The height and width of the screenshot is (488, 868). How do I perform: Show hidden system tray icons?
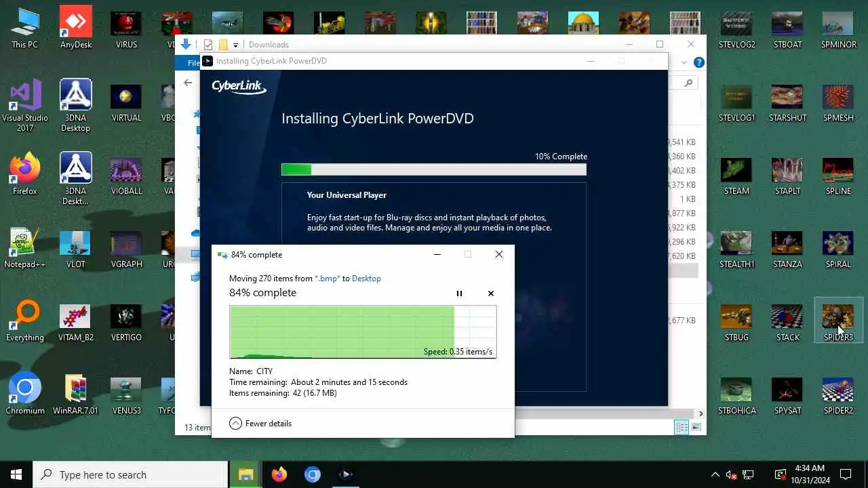tap(715, 474)
